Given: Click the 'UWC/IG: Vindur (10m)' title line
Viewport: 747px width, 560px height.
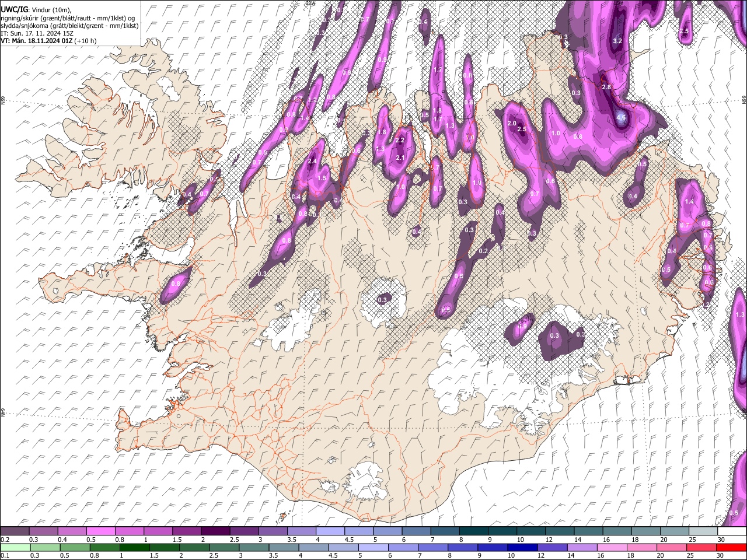Looking at the screenshot, I should click(x=35, y=10).
